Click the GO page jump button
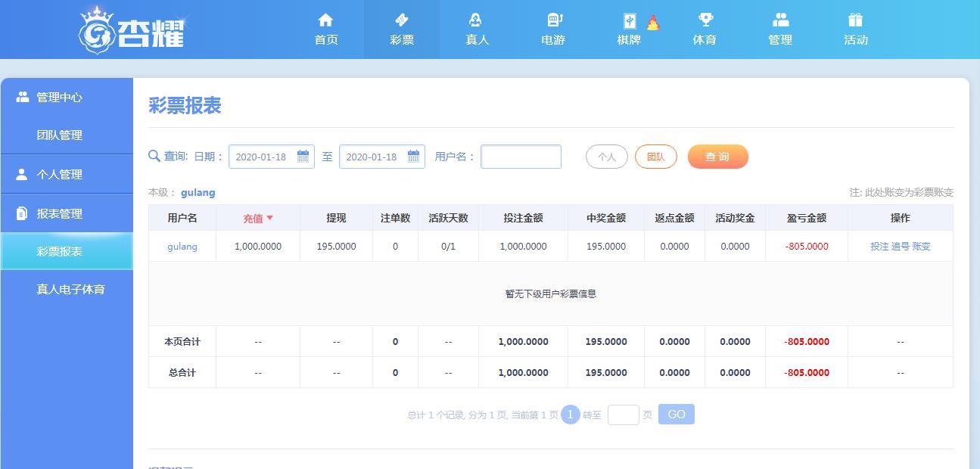980x469 pixels. click(677, 415)
